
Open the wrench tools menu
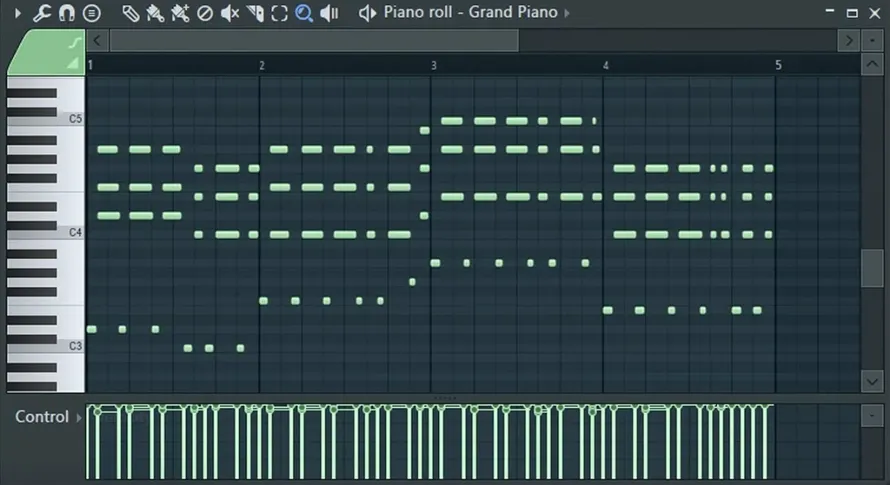point(41,12)
